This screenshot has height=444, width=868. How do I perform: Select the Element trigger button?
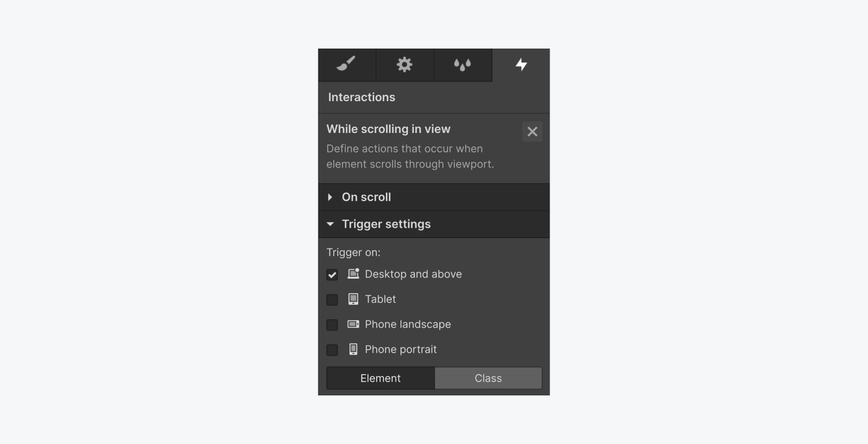381,378
